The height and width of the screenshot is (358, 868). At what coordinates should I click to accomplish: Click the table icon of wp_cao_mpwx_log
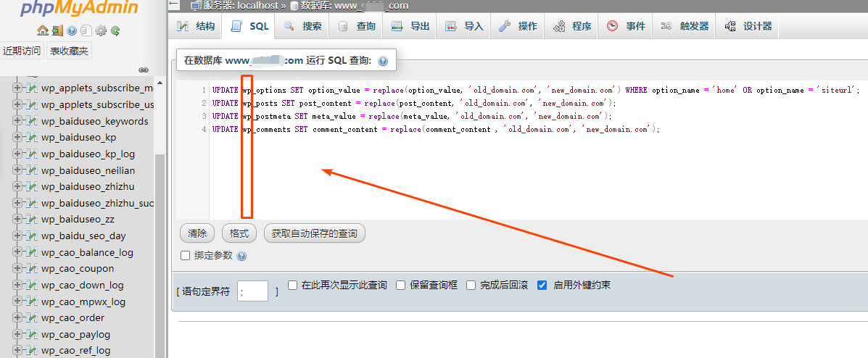pyautogui.click(x=32, y=301)
